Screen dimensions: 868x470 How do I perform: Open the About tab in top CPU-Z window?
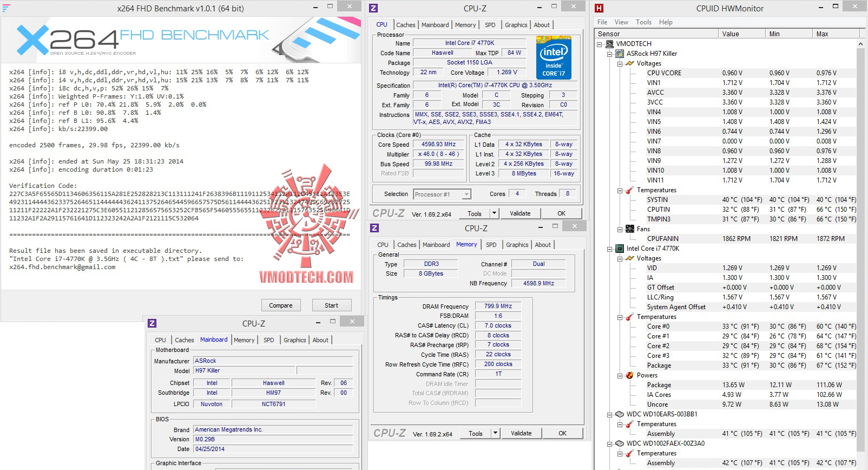pos(542,25)
